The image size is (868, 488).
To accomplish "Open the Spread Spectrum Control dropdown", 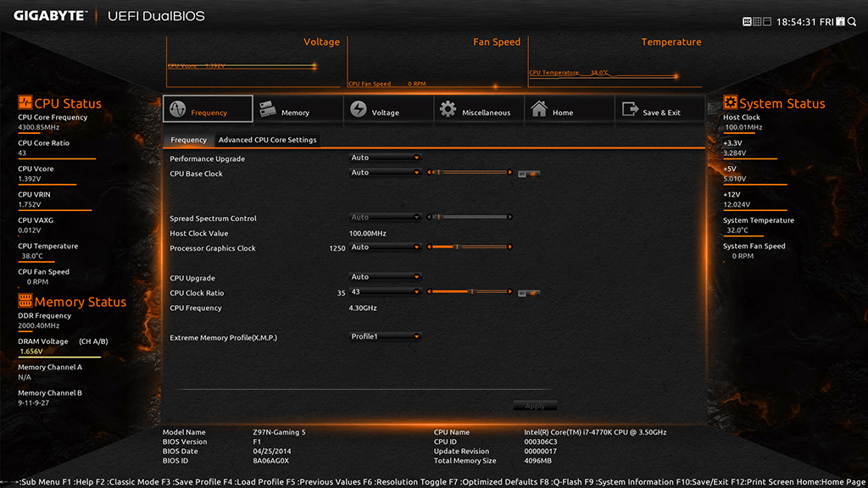I will point(386,218).
